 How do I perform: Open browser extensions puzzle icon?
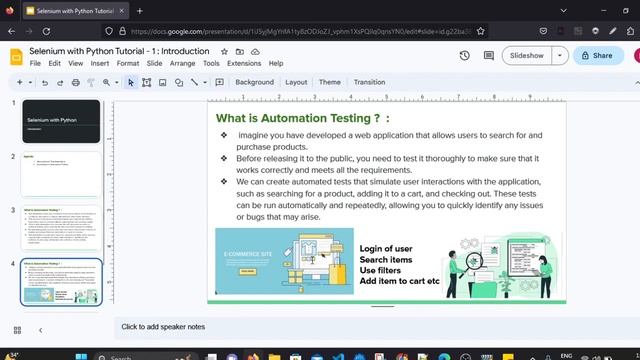tap(630, 31)
